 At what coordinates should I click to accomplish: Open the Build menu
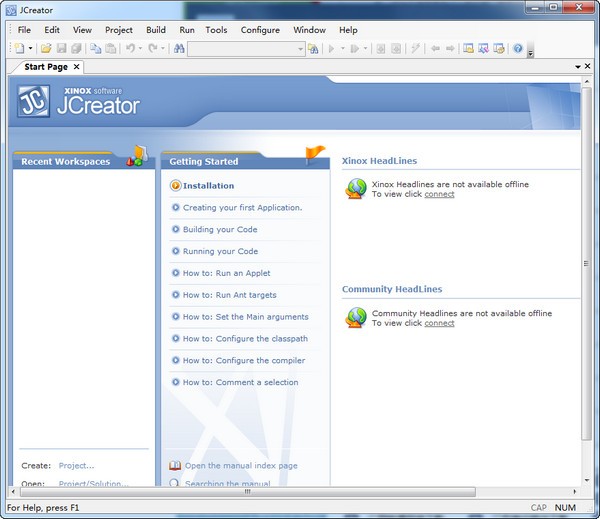(x=156, y=30)
